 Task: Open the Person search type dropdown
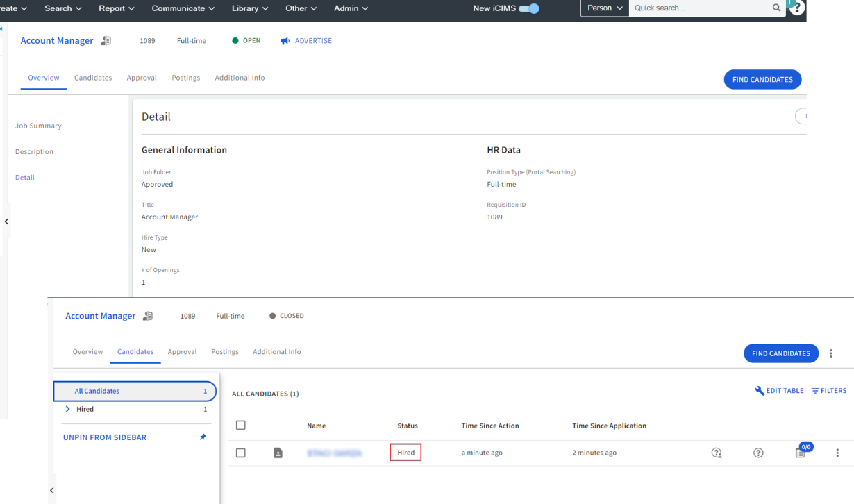(604, 8)
